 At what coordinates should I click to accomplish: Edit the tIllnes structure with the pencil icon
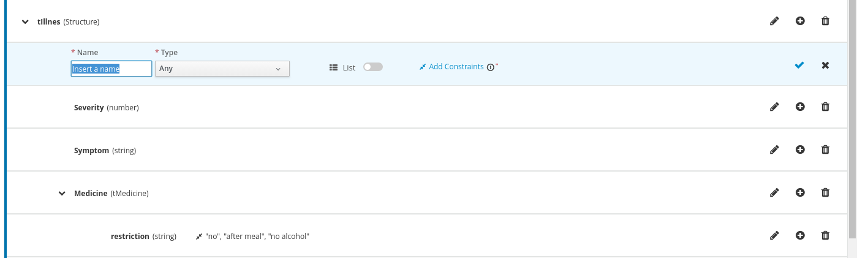point(774,21)
